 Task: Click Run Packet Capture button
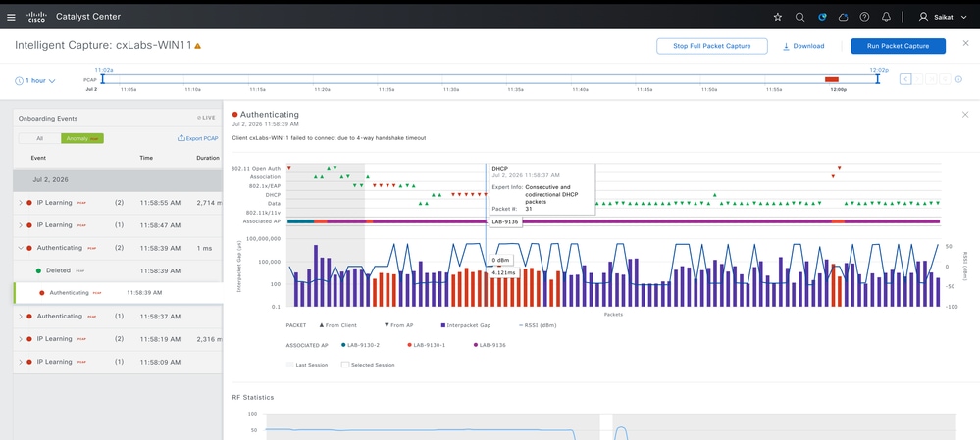898,46
